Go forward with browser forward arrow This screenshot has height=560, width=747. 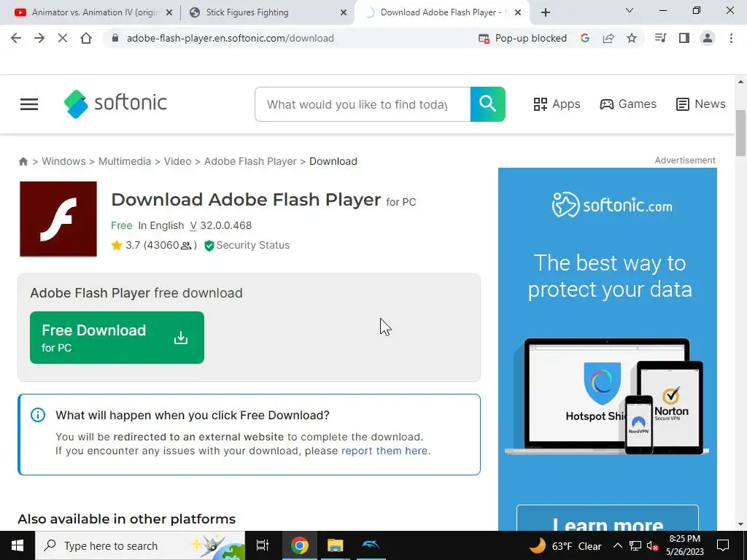pos(39,38)
